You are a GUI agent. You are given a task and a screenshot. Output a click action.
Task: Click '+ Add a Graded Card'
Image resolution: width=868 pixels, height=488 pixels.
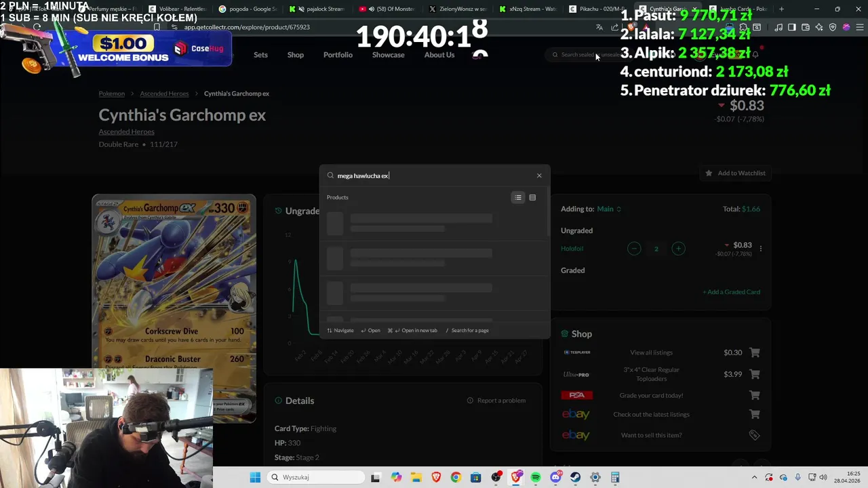pyautogui.click(x=731, y=291)
